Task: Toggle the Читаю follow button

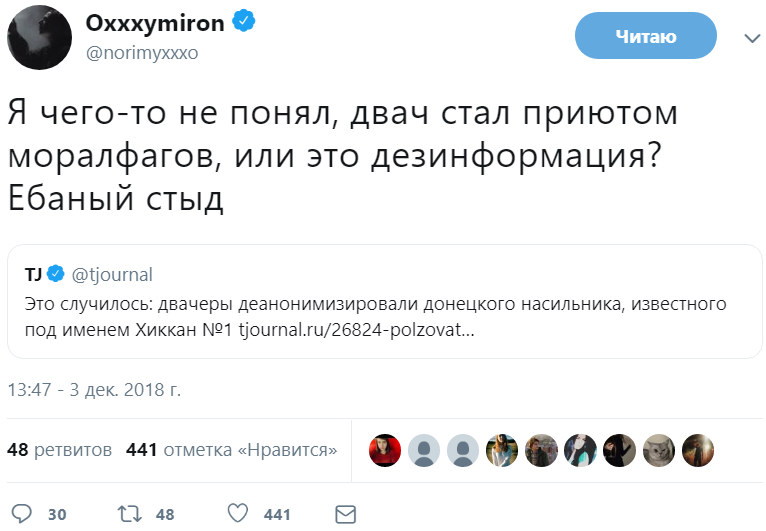Action: tap(646, 37)
